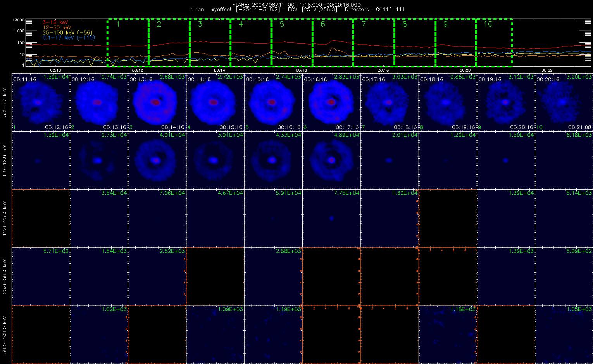Image resolution: width=593 pixels, height=364 pixels.
Task: Open the 6.0-12.0 keV image with peak 2.73E+04
Action: point(99,160)
